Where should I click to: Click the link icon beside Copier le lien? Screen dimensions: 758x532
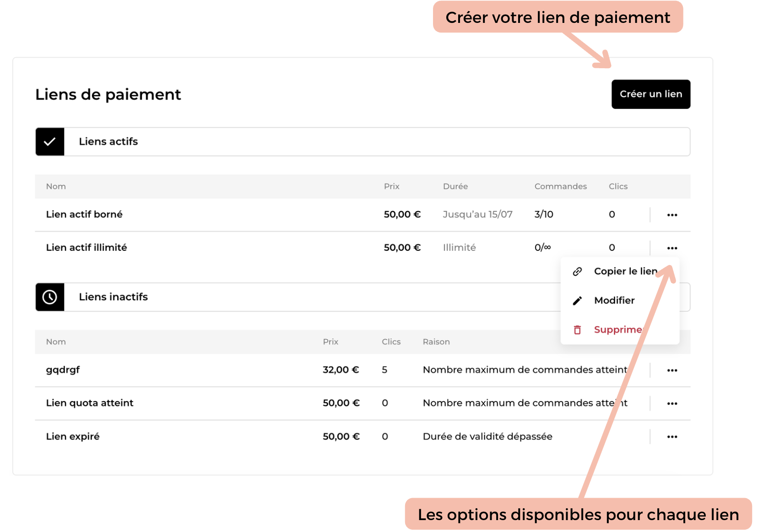[x=578, y=271]
